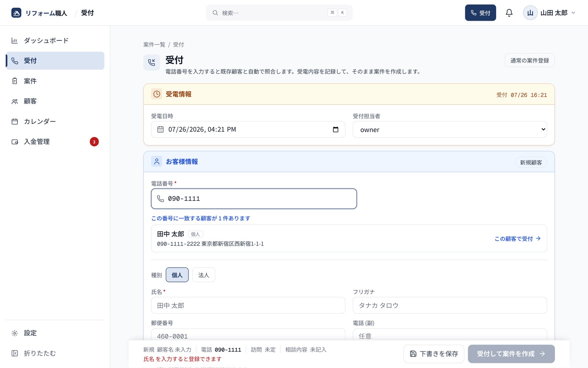Click the ⌘ shortcut key badge

click(x=332, y=13)
